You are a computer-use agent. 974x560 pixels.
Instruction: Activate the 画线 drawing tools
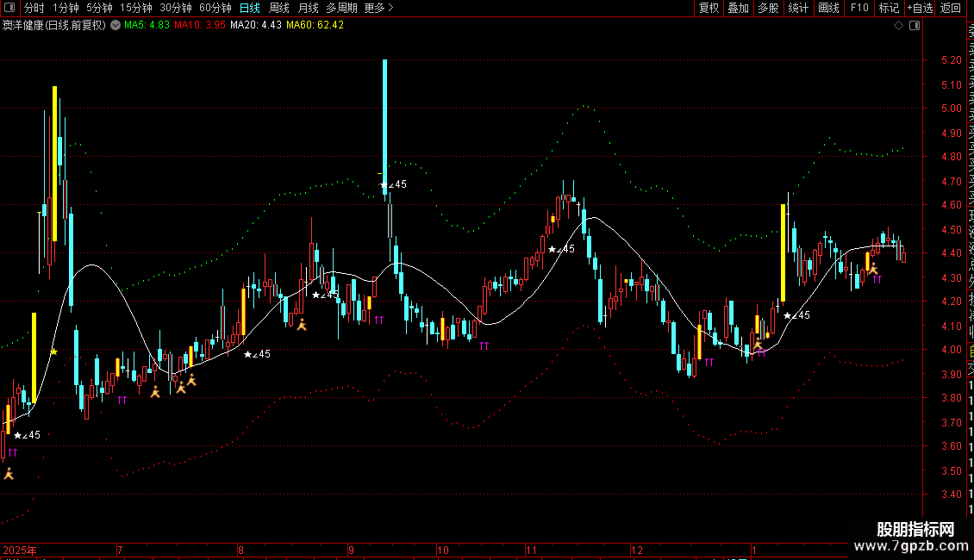coord(828,8)
